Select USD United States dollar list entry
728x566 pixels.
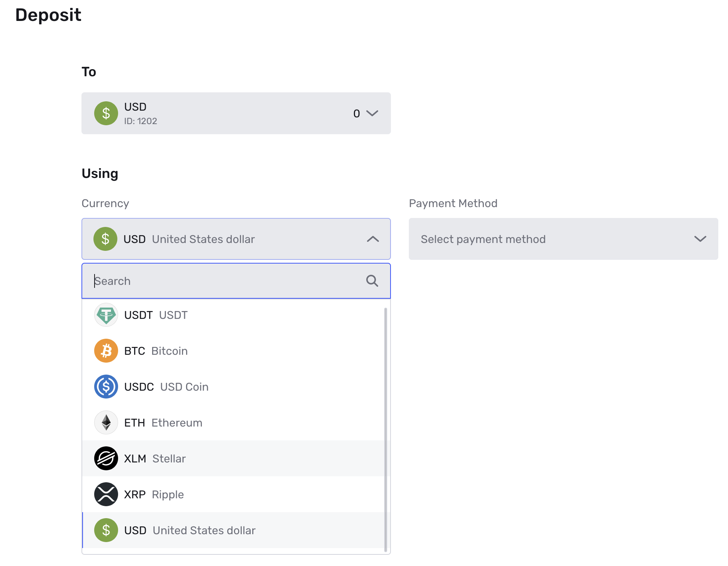point(190,530)
